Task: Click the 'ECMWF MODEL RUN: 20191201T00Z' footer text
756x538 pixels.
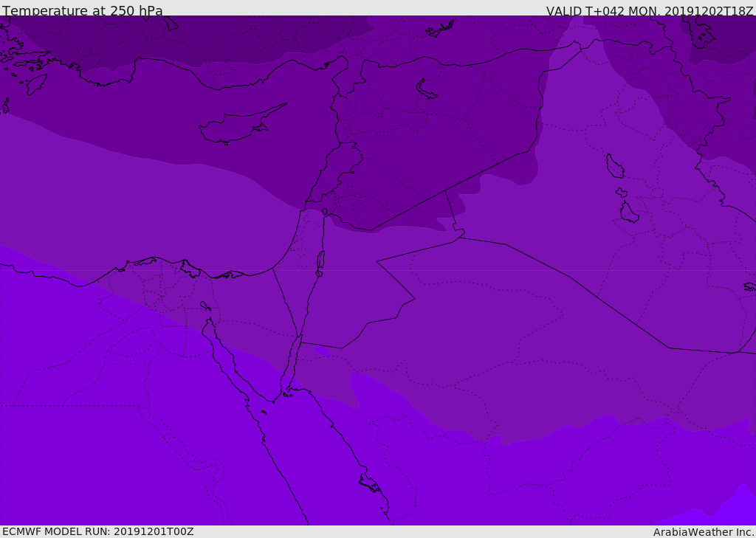Action: (x=98, y=531)
